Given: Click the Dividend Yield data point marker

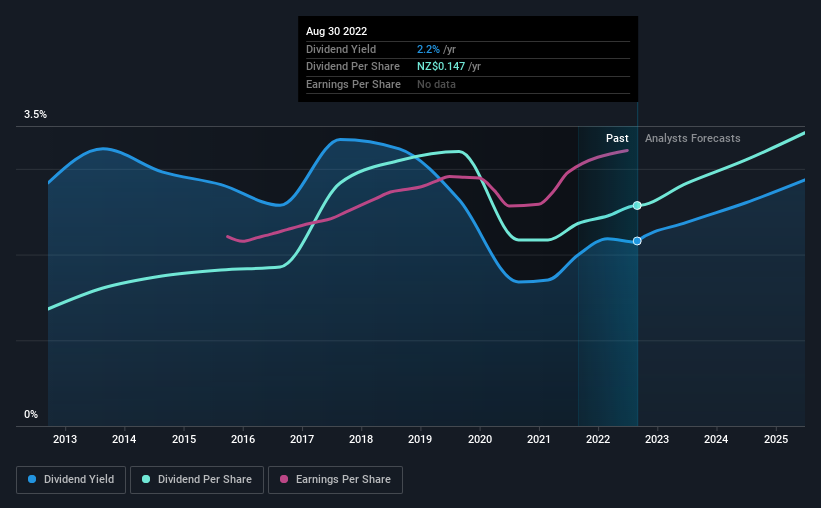Looking at the screenshot, I should click(x=637, y=241).
